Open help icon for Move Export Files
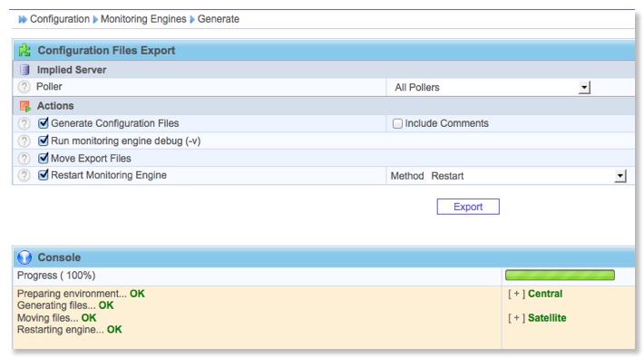Viewport: 644px width, 358px height. pyautogui.click(x=24, y=159)
